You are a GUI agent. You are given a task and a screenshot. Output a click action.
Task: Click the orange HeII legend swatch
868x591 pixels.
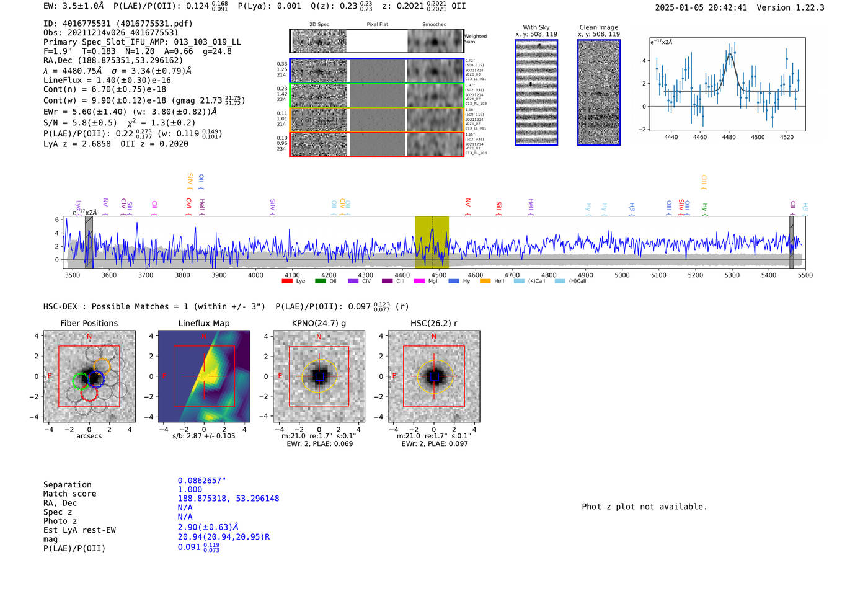[x=485, y=281]
